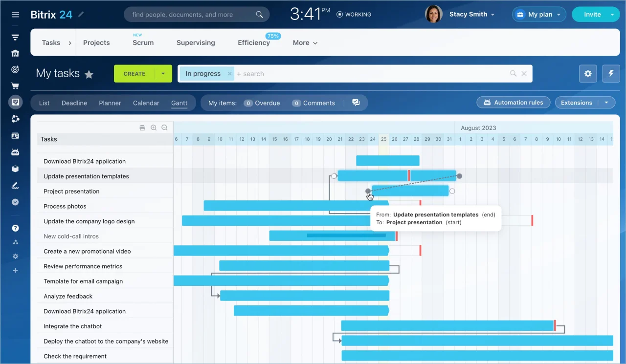Open the lightning bolt automation button
Image resolution: width=626 pixels, height=364 pixels.
[x=611, y=74]
